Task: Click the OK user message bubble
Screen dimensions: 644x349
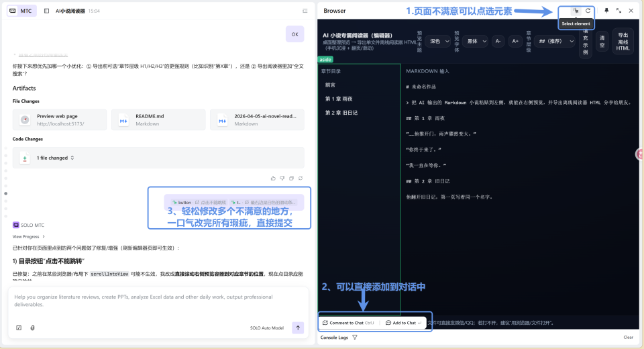Action: tap(295, 34)
